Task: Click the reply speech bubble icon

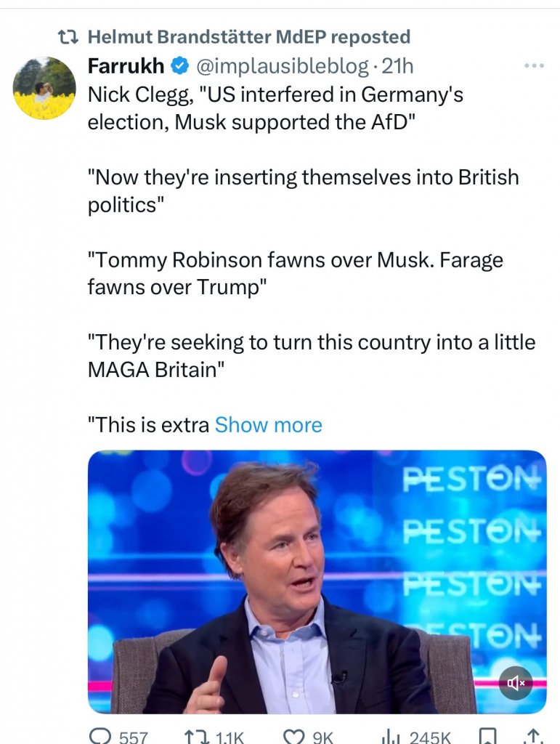Action: tap(100, 736)
